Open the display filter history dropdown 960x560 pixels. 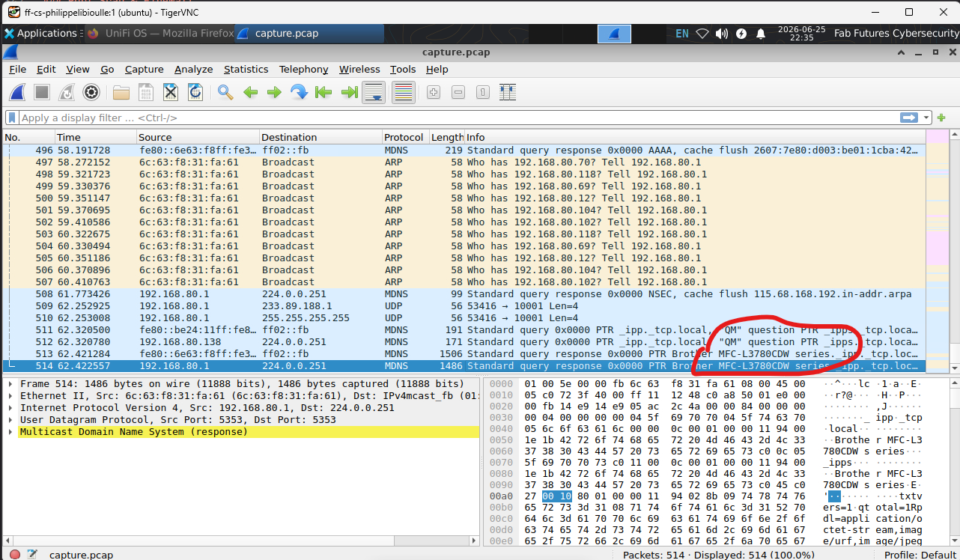[927, 118]
